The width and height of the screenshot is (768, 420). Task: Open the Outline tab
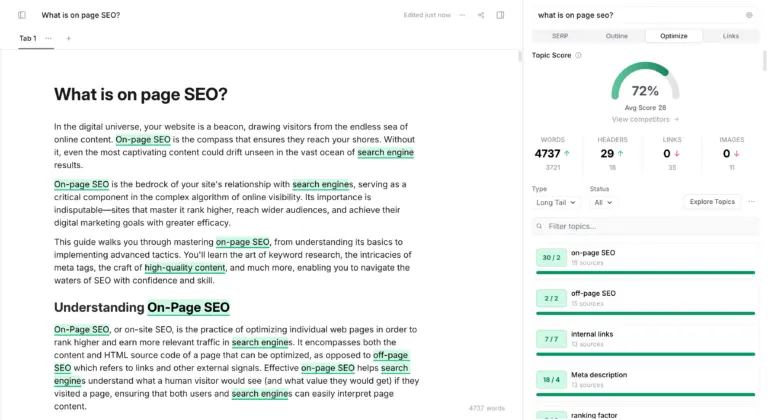point(617,36)
